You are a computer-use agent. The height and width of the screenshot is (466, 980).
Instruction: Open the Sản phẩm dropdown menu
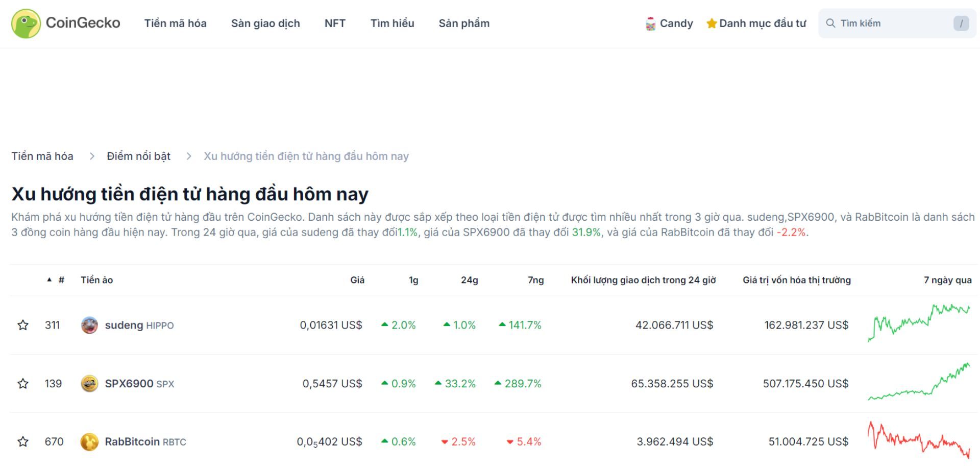464,23
